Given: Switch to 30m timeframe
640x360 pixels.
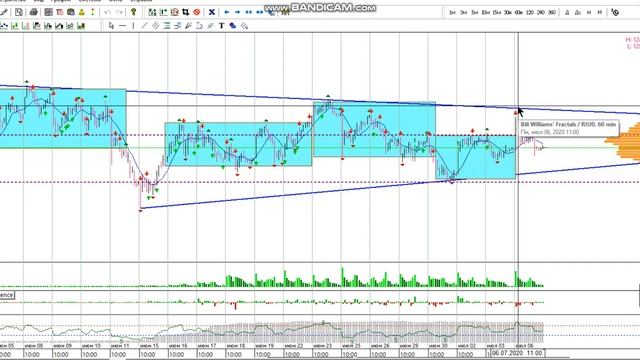Looking at the screenshot, I should (x=507, y=13).
